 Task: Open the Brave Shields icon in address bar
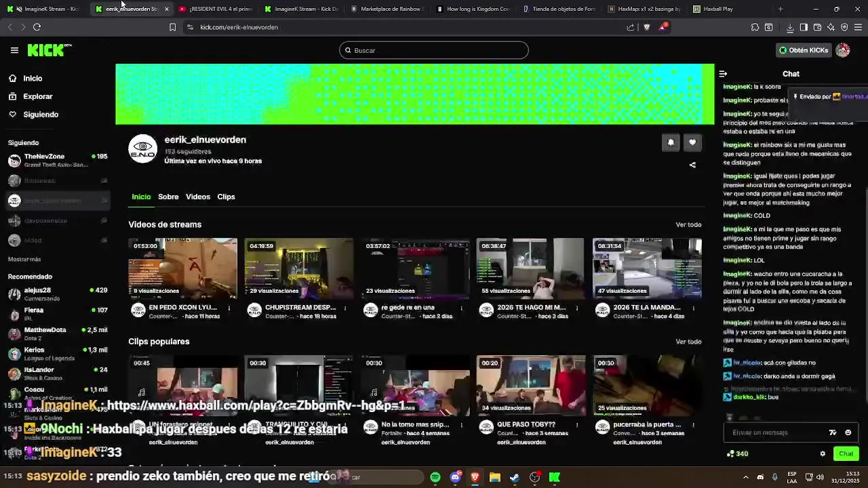[x=646, y=27]
